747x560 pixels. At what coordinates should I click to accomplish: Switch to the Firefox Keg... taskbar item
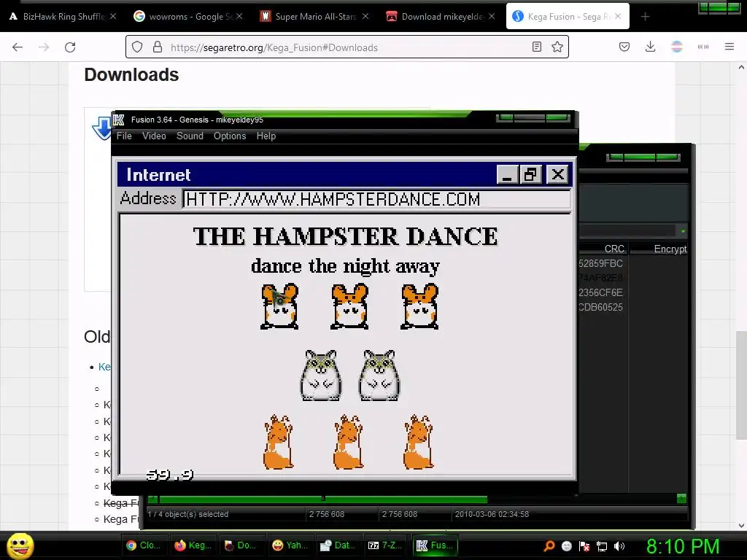193,545
